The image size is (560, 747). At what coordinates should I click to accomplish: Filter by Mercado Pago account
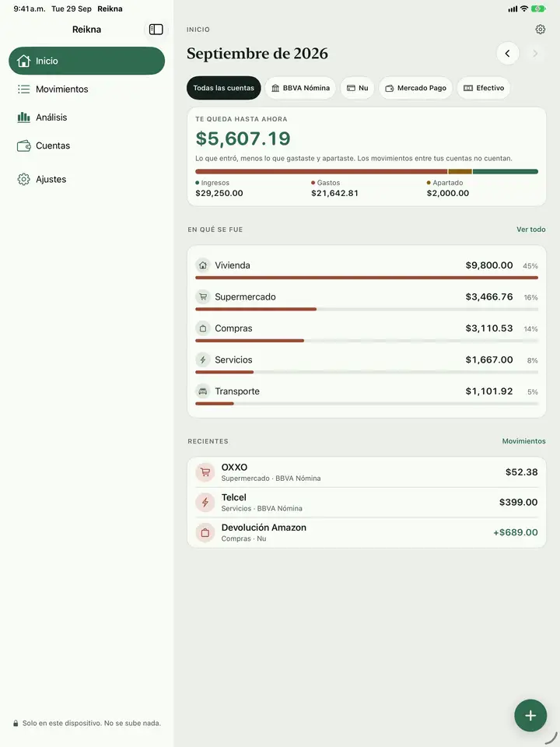(x=415, y=88)
